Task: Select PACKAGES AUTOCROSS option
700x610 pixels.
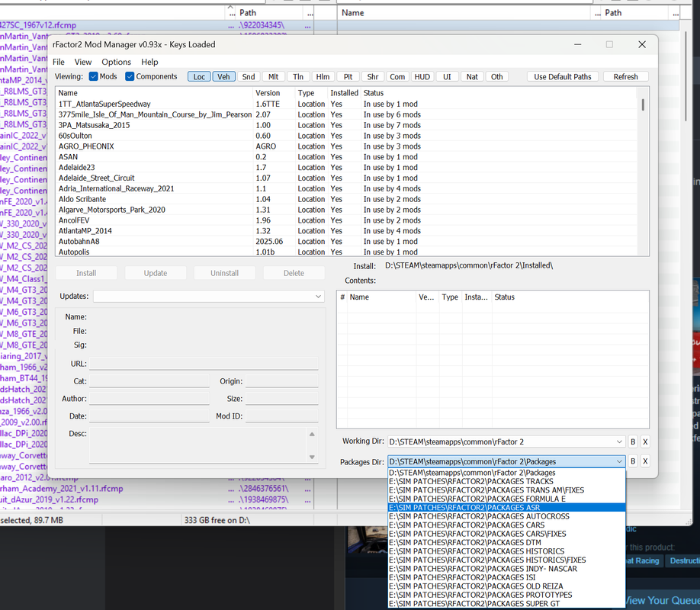Action: coord(506,516)
